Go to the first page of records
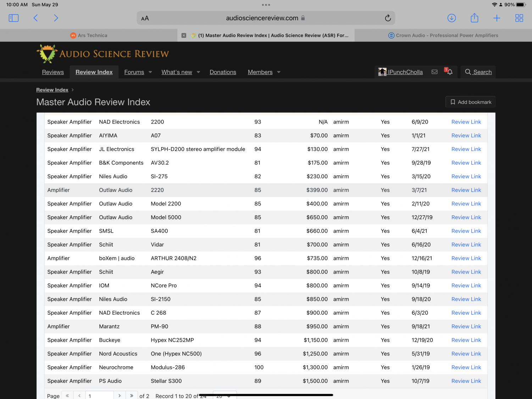 point(67,395)
